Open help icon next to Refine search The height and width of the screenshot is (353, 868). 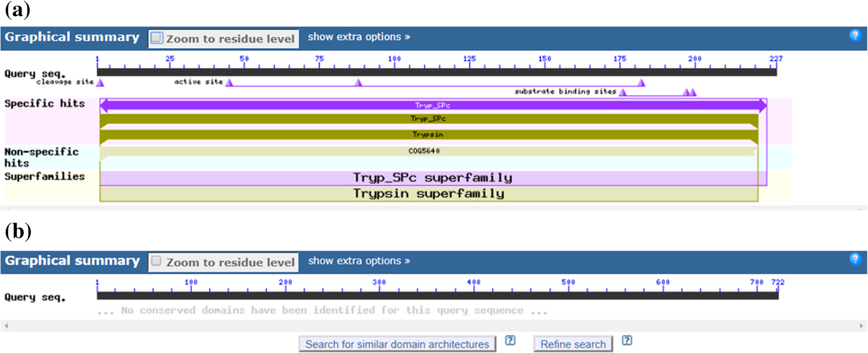click(627, 341)
